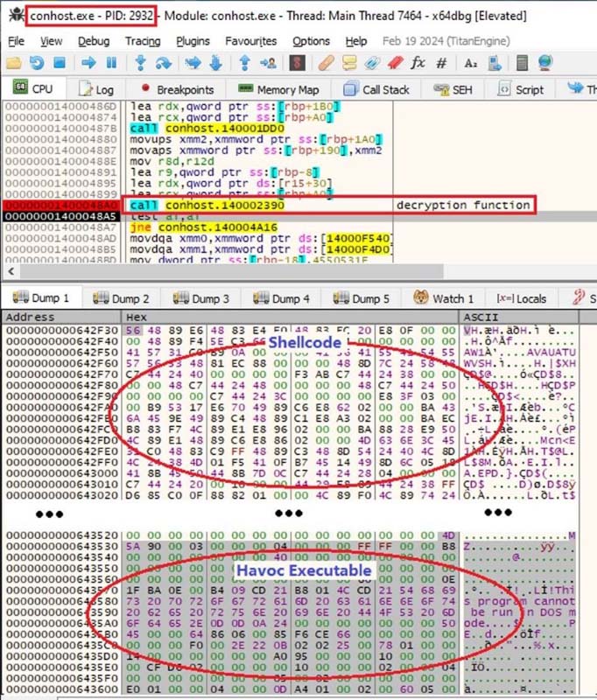The image size is (597, 700).
Task: Open the Tracing menu
Action: click(x=143, y=41)
